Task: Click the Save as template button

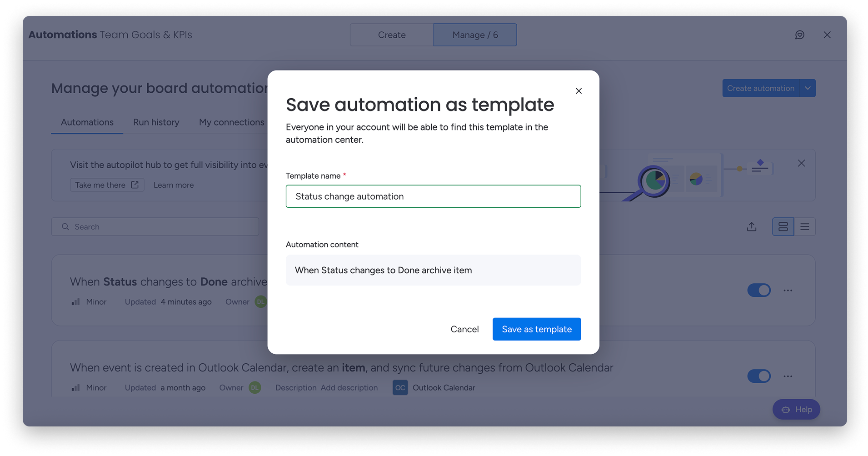Action: tap(536, 329)
